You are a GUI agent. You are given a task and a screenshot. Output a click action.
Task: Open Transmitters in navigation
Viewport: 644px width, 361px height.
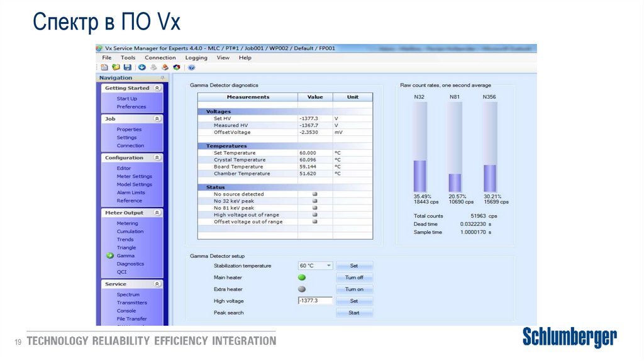132,303
